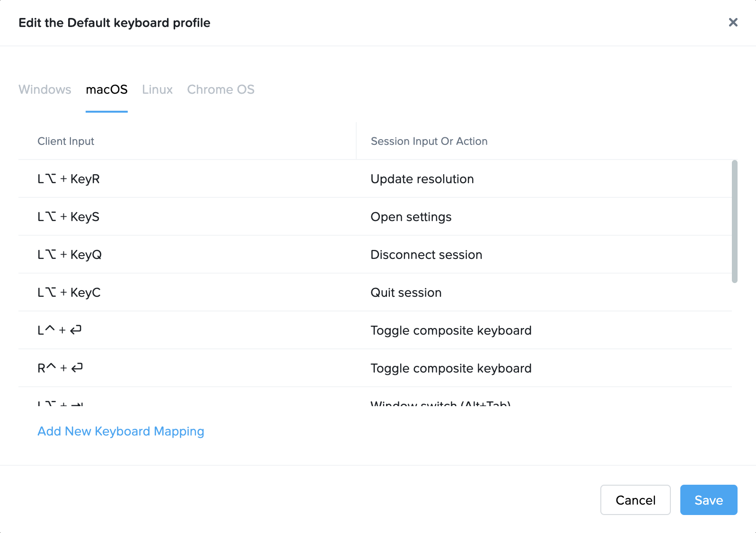This screenshot has height=533, width=756.
Task: Select the macOS tab
Action: point(106,89)
